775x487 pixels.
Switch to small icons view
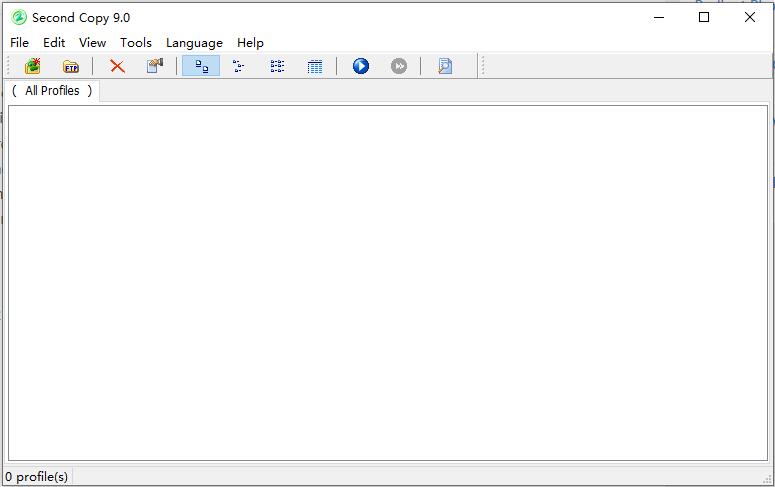239,66
